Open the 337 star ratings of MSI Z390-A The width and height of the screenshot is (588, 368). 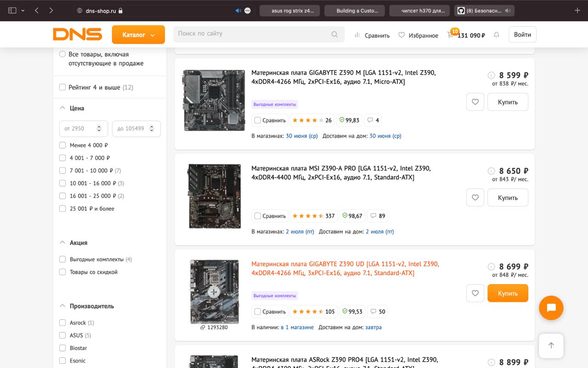(x=313, y=216)
